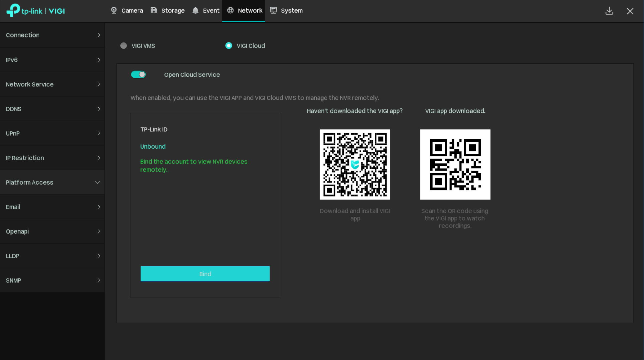The image size is (644, 360).
Task: Go to the System tab
Action: (287, 11)
